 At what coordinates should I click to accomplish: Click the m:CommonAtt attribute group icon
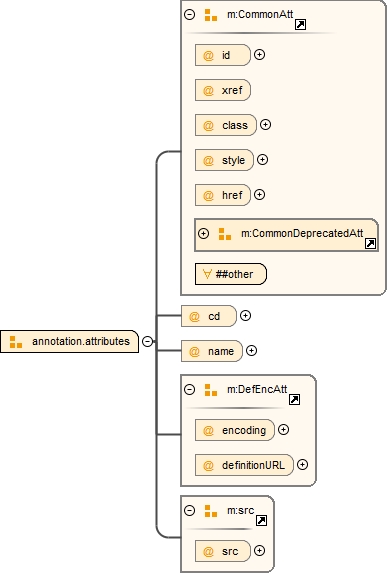[x=211, y=15]
